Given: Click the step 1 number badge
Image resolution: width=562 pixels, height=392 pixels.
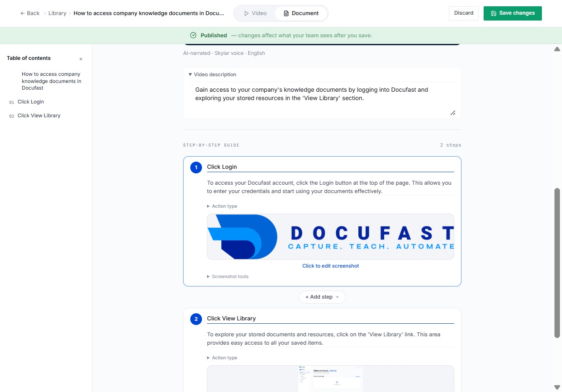Looking at the screenshot, I should 196,168.
